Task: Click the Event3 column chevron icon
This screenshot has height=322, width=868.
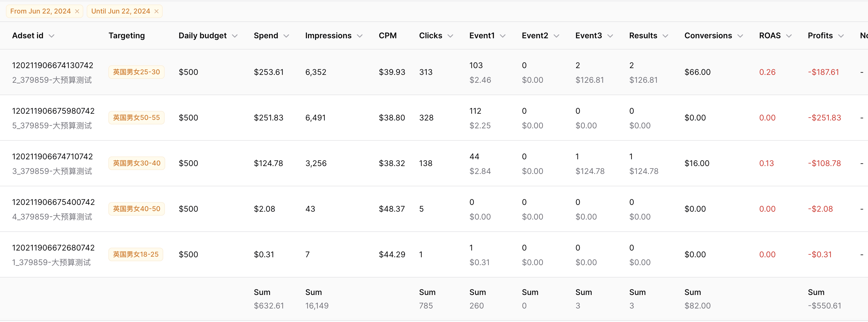Action: [610, 36]
